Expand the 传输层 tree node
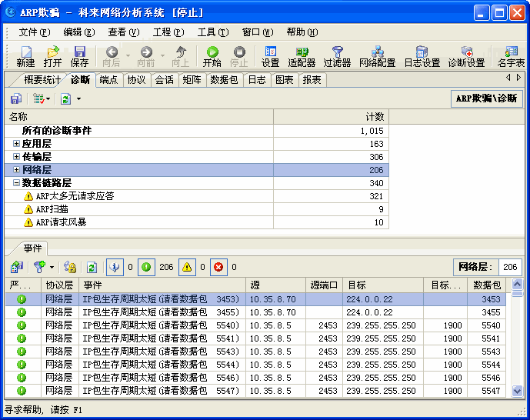 16,157
